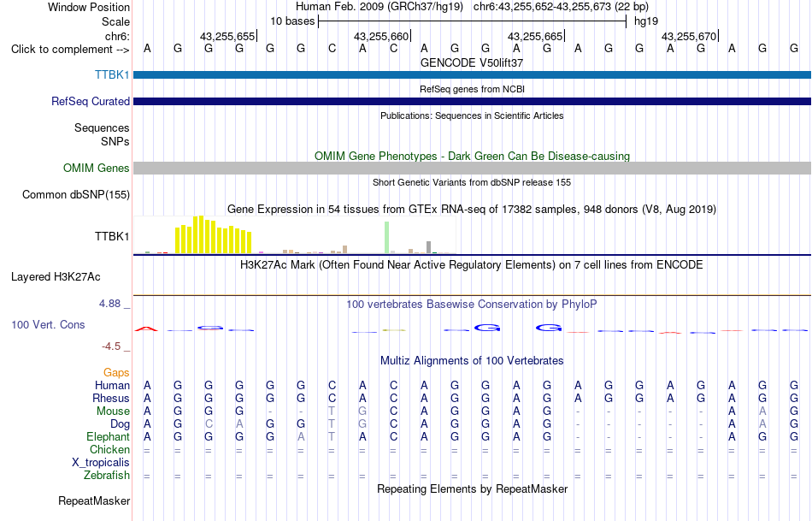Click the Mouse species label
This screenshot has width=812, height=521.
pyautogui.click(x=113, y=411)
